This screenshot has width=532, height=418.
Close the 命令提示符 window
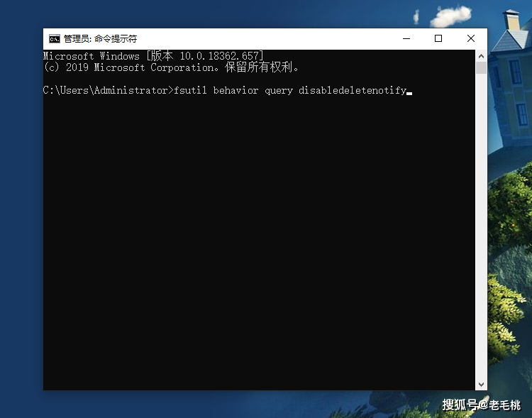pyautogui.click(x=471, y=38)
